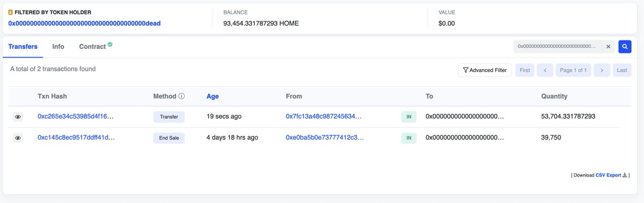This screenshot has height=203, width=644.
Task: Click the IN badge on the Transfer row
Action: 408,117
